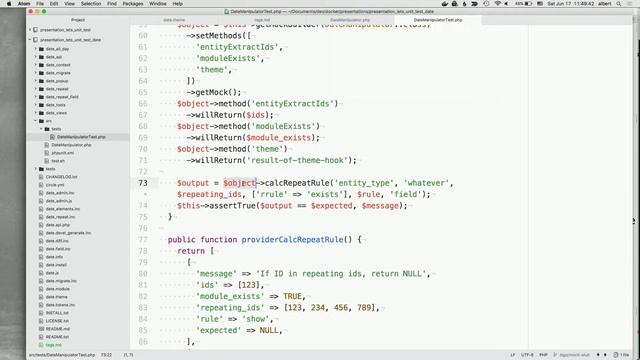Open INSTALL.txt in the tree
The width and height of the screenshot is (640, 360).
coord(57,313)
